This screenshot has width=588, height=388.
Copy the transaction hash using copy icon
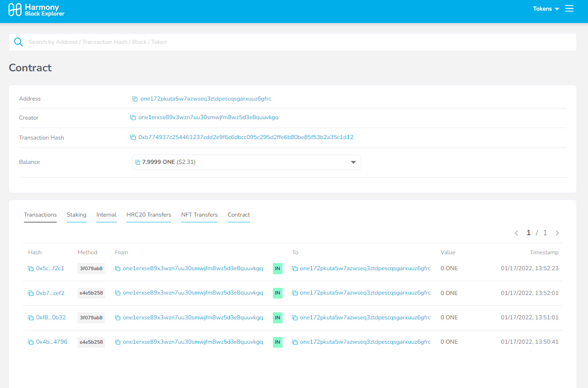pyautogui.click(x=132, y=138)
